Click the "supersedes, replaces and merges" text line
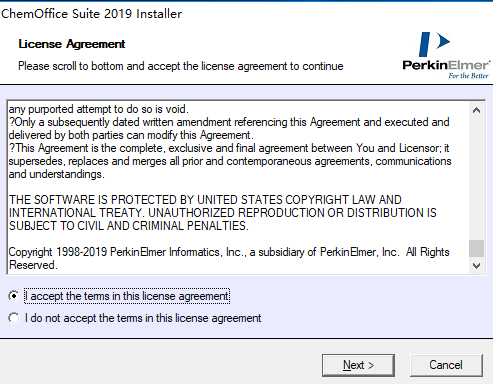Image resolution: width=493 pixels, height=384 pixels. [230, 161]
